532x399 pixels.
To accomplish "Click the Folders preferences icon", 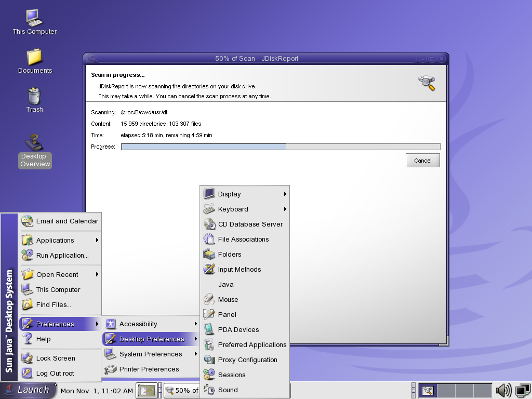I will 209,254.
